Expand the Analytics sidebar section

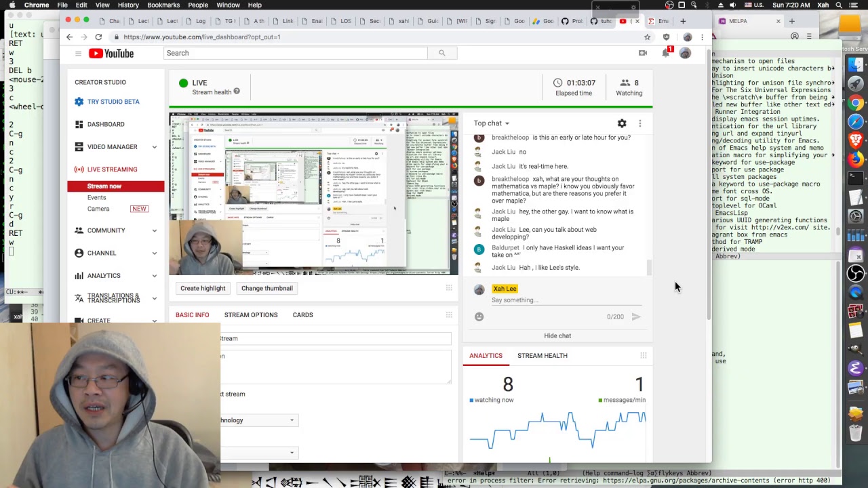(154, 276)
